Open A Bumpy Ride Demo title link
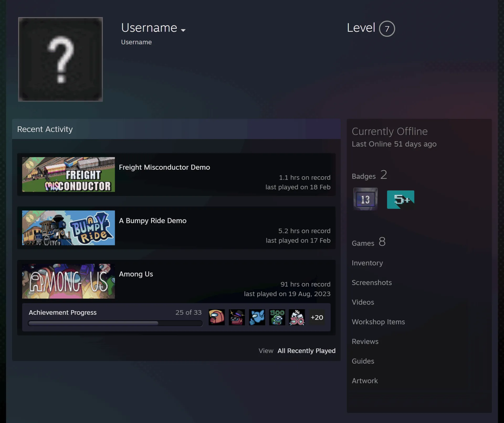The width and height of the screenshot is (504, 423). pos(153,221)
